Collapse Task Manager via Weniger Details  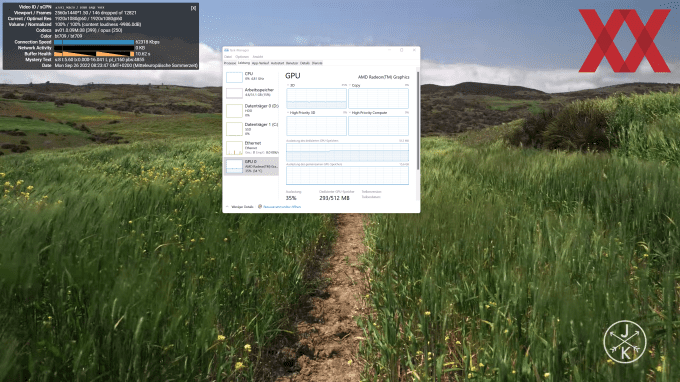pyautogui.click(x=240, y=207)
